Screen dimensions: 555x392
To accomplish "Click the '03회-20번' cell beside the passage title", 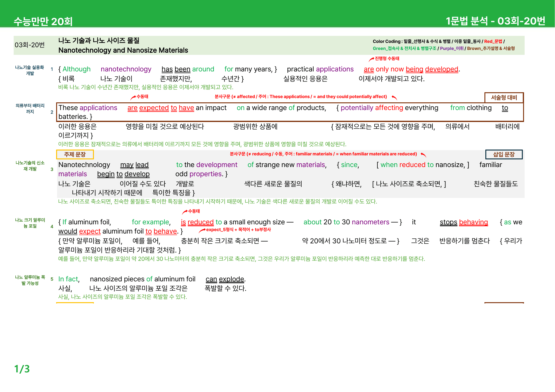I will pyautogui.click(x=30, y=45).
